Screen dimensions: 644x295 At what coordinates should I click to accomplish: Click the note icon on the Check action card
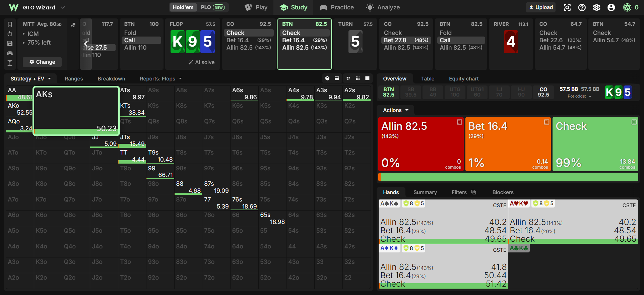634,122
